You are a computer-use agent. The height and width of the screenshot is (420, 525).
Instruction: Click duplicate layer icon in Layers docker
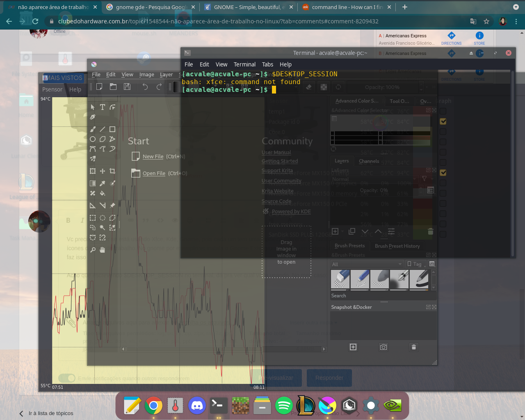[x=352, y=231]
